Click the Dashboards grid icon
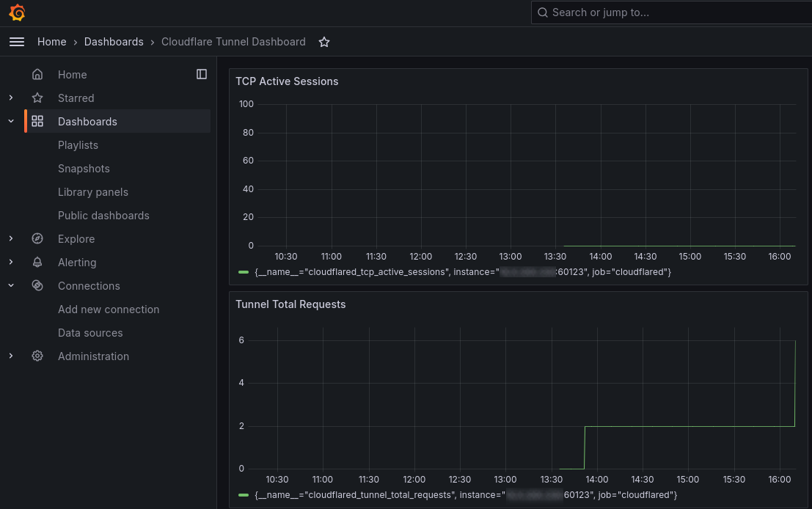The width and height of the screenshot is (812, 509). [37, 121]
